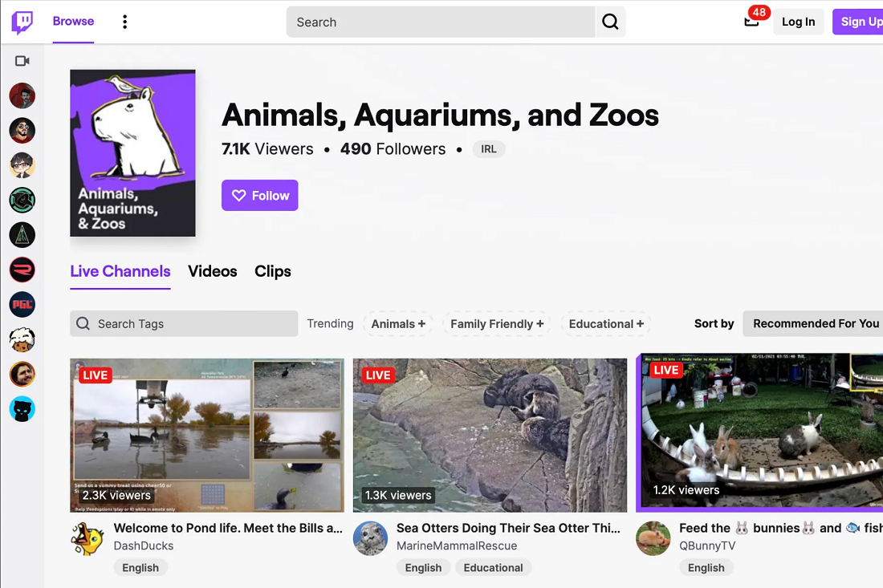
Task: Follow the Animals, Aquariums, and Zoos category
Action: 259,196
